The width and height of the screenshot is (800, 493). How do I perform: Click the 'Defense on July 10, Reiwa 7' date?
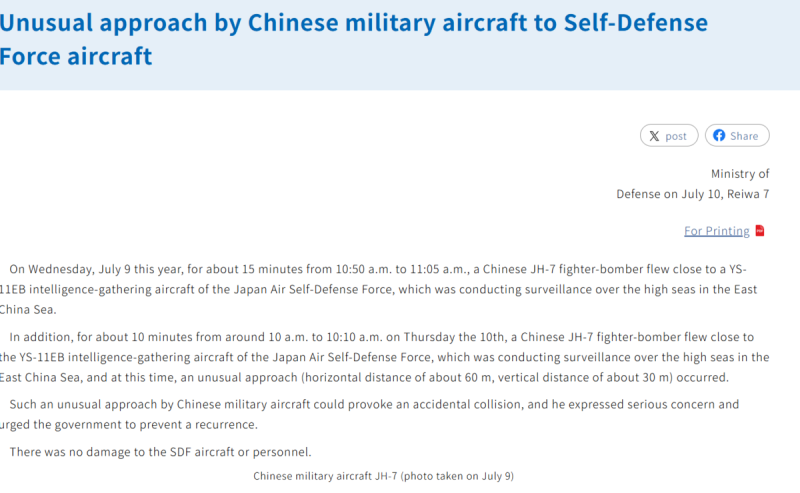692,194
